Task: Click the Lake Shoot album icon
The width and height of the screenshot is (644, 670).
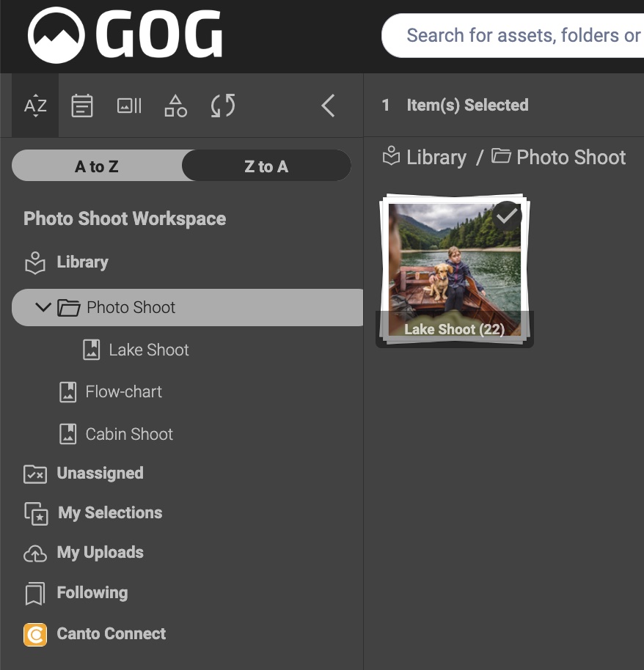Action: 91,350
